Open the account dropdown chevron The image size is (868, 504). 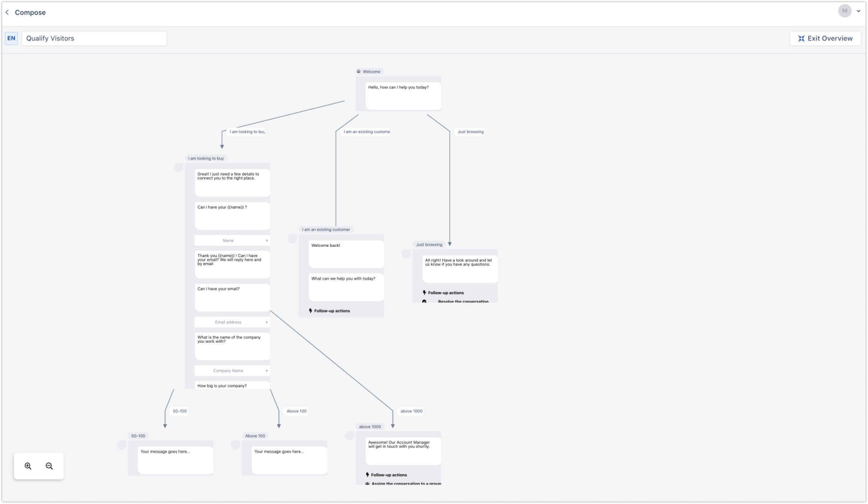tap(858, 11)
